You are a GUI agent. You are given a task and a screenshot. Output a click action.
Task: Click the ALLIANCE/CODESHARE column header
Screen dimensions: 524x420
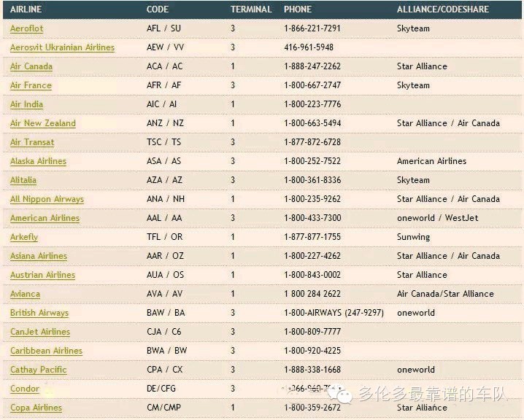pyautogui.click(x=443, y=9)
